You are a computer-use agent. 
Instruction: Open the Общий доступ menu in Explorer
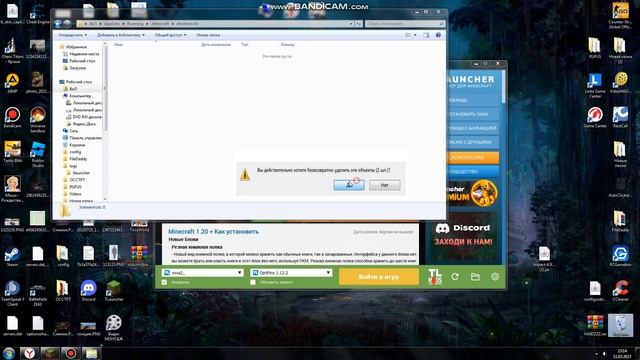coord(170,35)
